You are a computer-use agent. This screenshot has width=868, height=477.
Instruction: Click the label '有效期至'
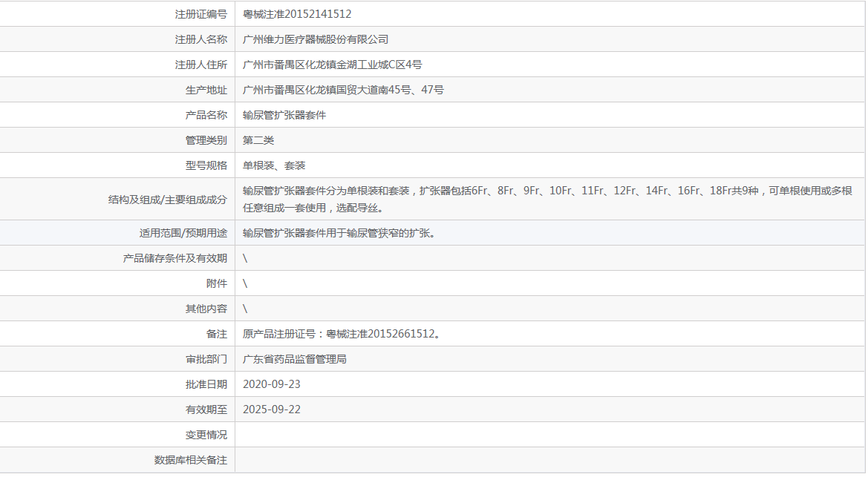[206, 409]
